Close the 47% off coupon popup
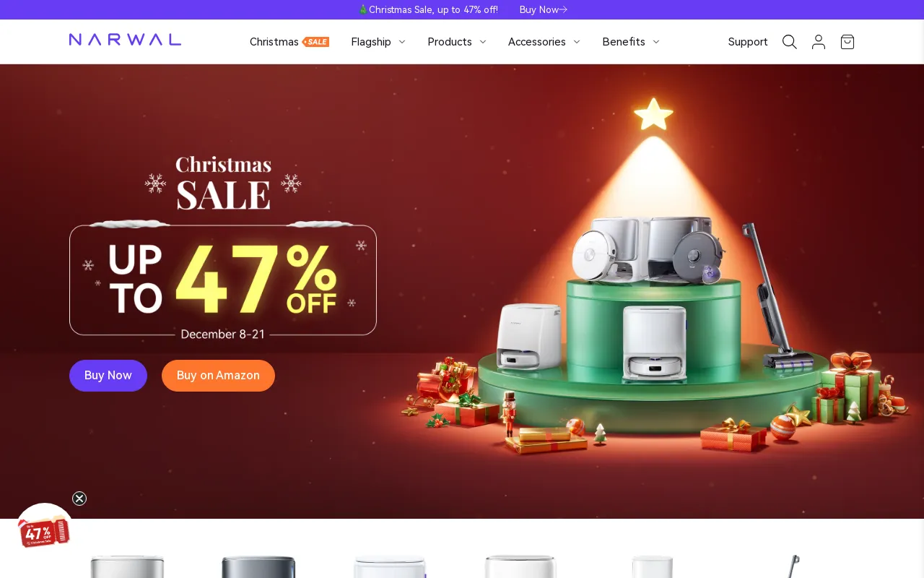924x578 pixels. 79,499
